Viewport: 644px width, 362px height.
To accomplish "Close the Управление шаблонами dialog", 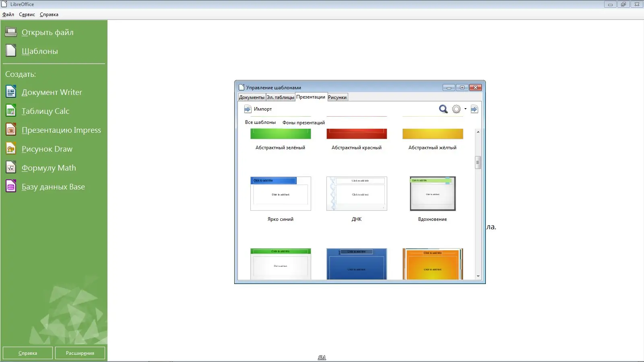I will tap(475, 87).
